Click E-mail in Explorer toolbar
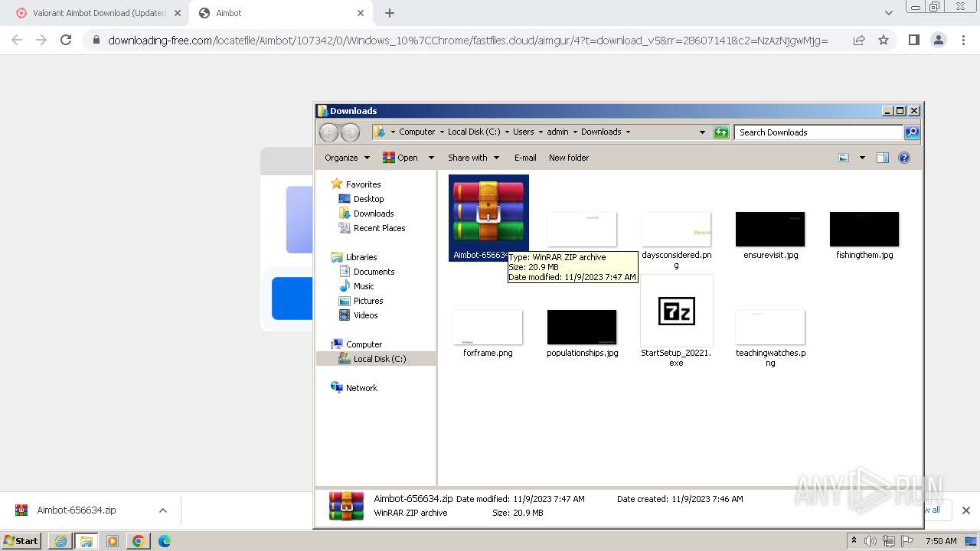980x551 pixels. (525, 158)
